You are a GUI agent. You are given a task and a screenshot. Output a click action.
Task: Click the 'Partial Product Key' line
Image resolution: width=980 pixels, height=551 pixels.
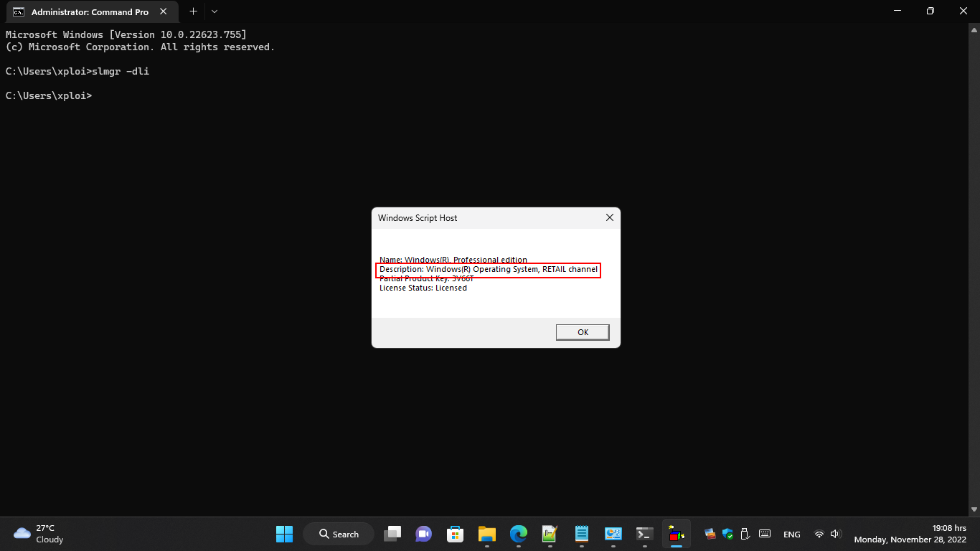(x=427, y=278)
